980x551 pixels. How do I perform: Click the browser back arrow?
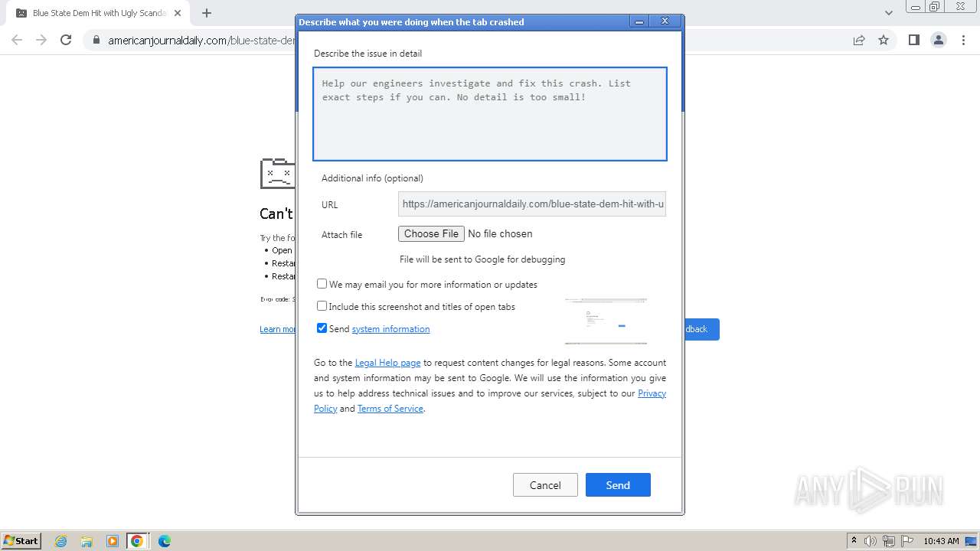point(17,40)
